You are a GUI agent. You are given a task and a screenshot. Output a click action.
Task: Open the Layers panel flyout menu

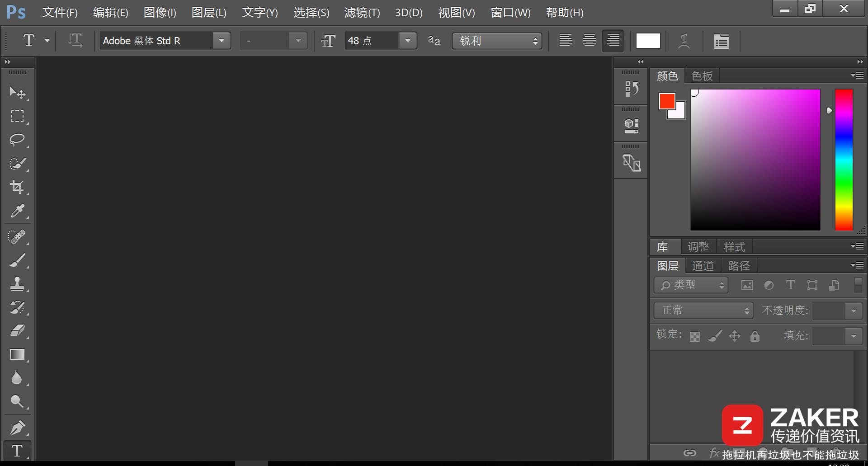tap(857, 265)
